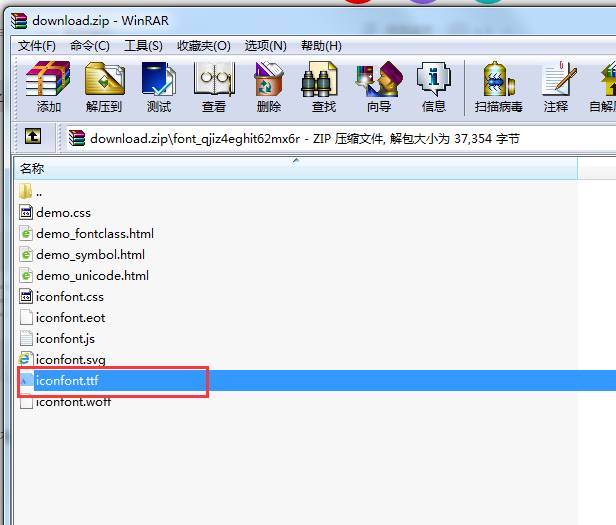Open the File (文件) menu
The image size is (616, 525).
(x=37, y=46)
